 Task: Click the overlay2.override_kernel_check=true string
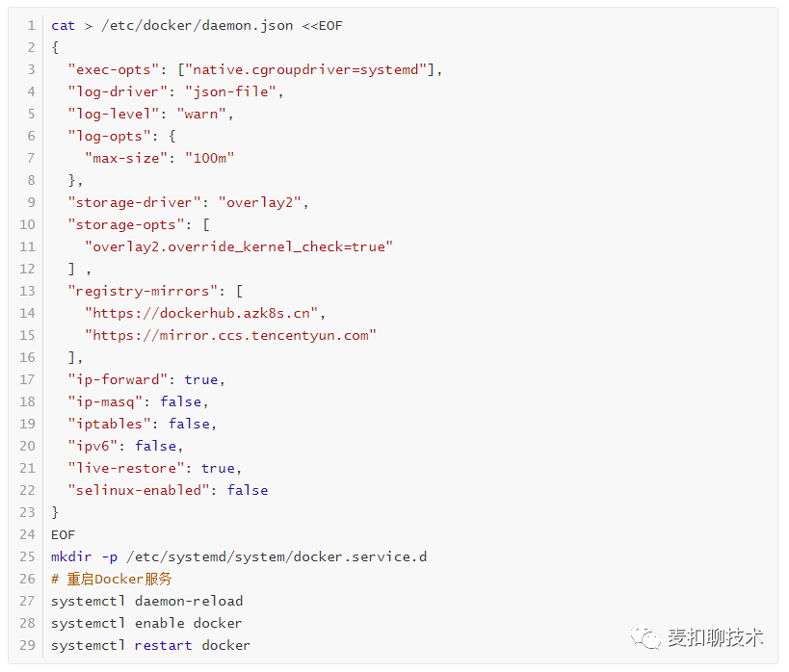(239, 246)
